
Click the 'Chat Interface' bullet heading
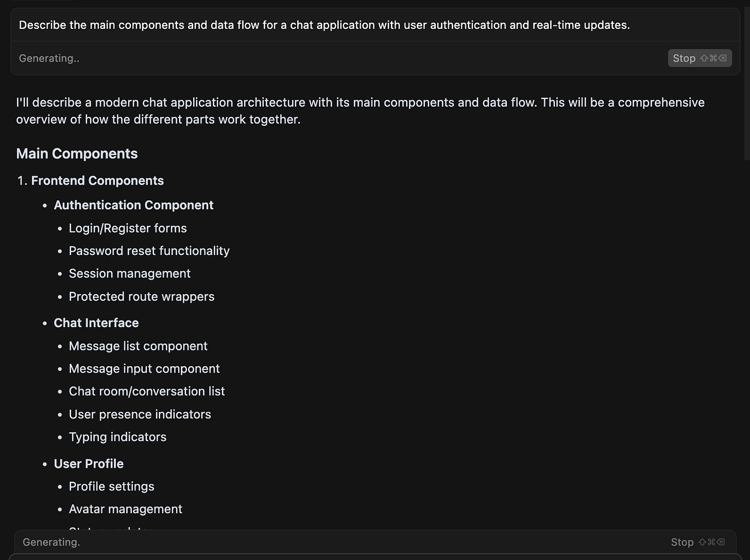pyautogui.click(x=96, y=323)
